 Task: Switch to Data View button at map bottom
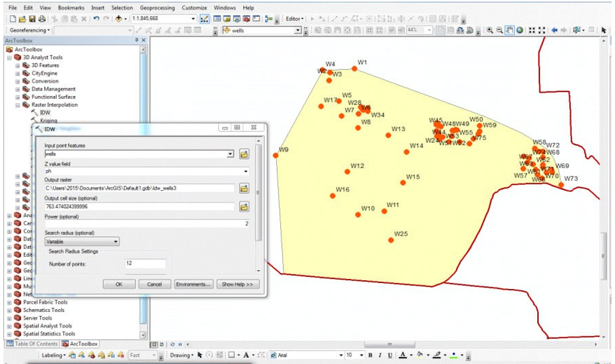tap(154, 345)
